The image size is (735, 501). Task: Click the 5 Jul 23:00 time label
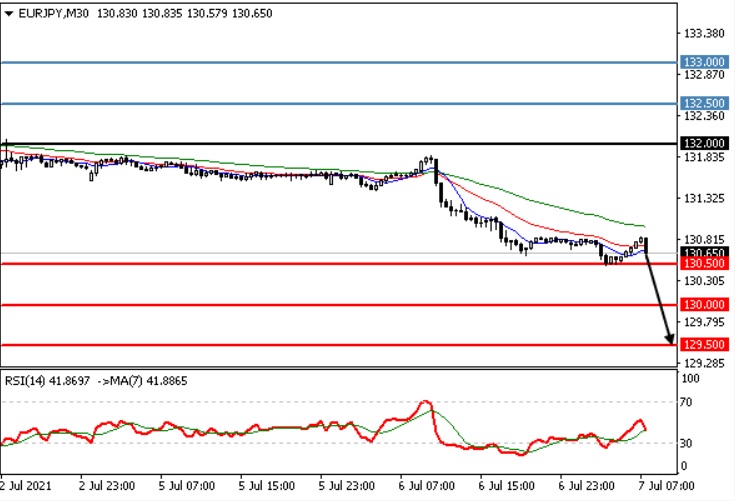[346, 486]
